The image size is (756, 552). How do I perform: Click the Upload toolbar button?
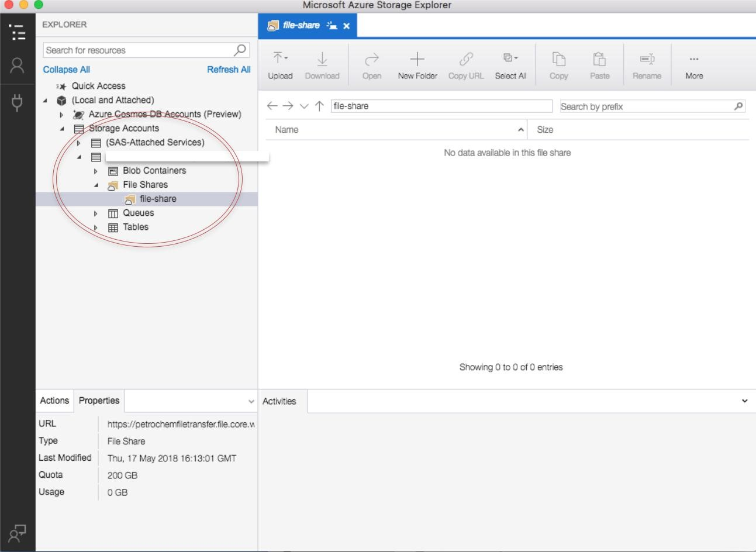point(280,65)
